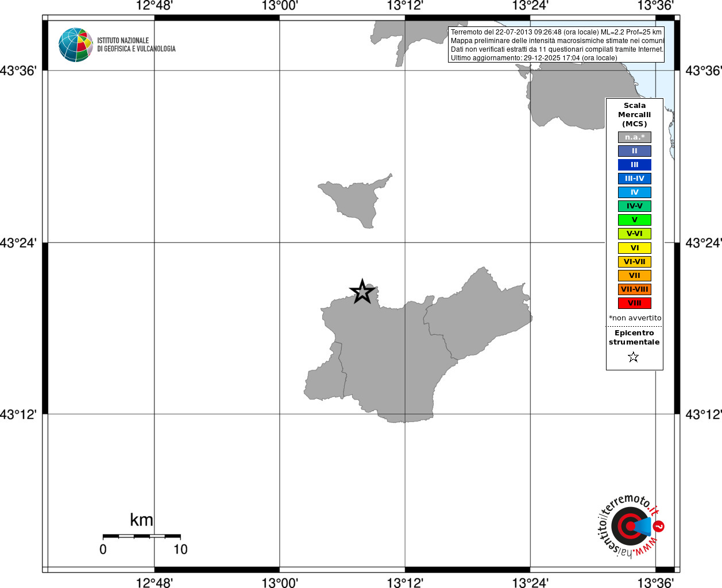The image size is (722, 588).
Task: Click the INGV globe logo
Action: [x=76, y=45]
